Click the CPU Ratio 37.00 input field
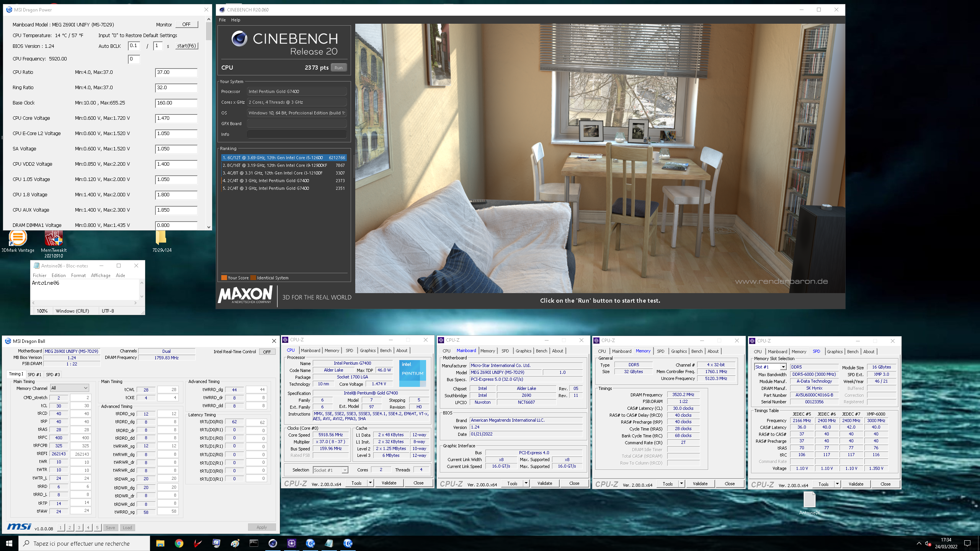 [x=176, y=72]
